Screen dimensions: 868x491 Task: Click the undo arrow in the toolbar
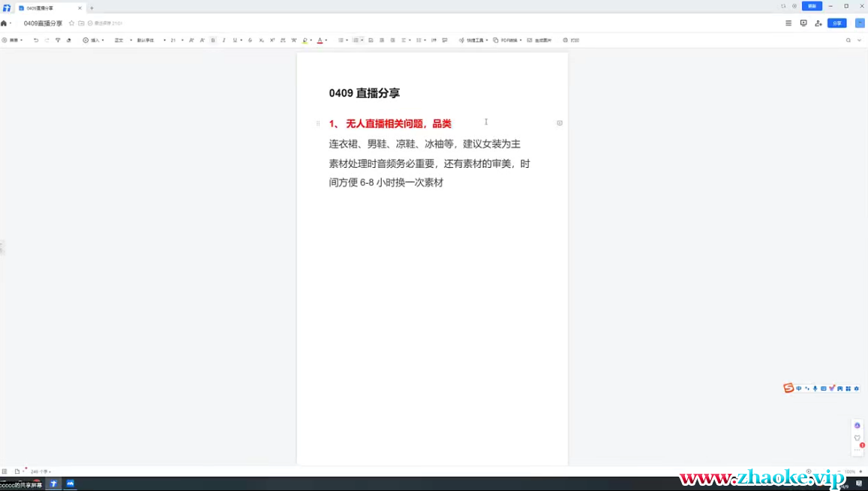[36, 40]
